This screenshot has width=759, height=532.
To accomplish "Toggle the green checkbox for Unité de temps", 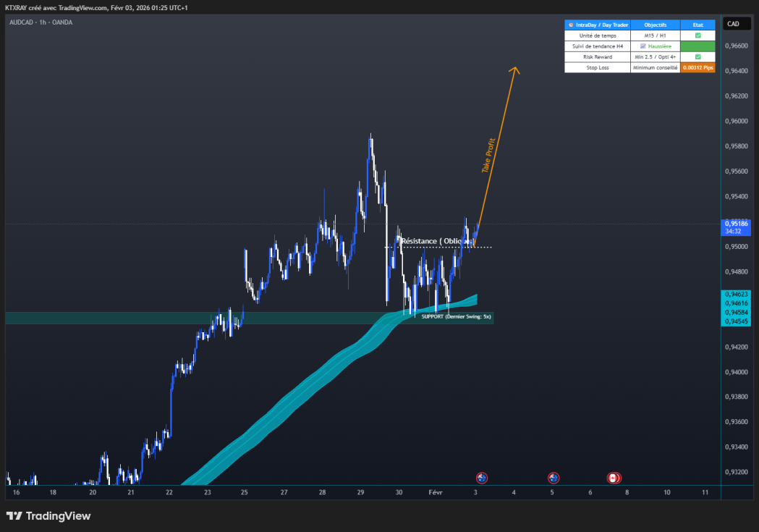I will [697, 35].
